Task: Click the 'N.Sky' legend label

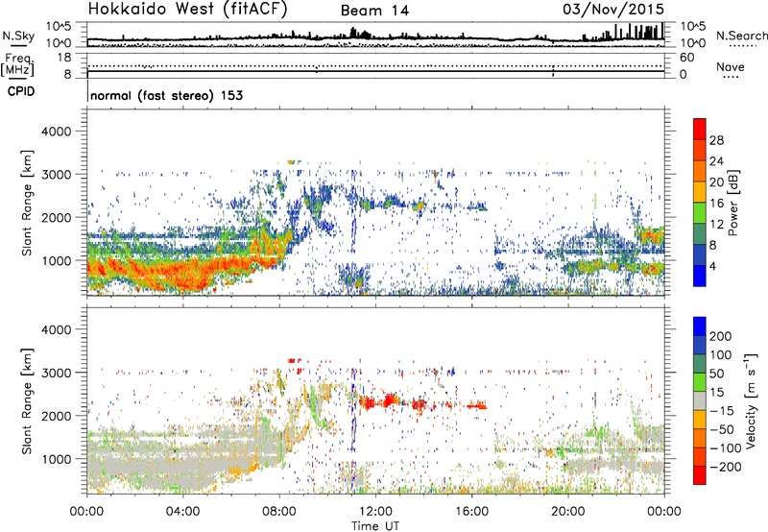Action: click(x=18, y=36)
